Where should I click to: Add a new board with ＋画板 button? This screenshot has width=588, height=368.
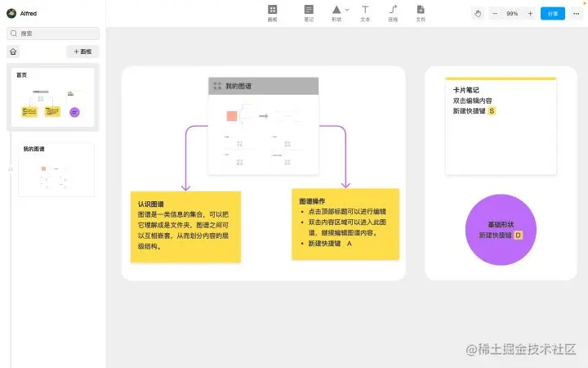(x=82, y=52)
